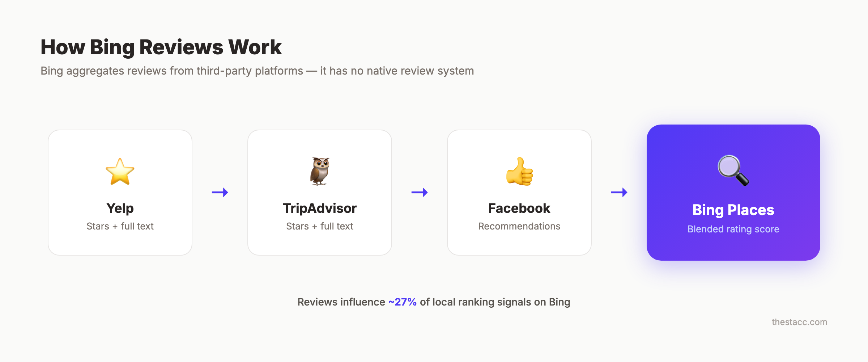Click the arrow pointing to Bing Places card
868x362 pixels.
[x=619, y=192]
